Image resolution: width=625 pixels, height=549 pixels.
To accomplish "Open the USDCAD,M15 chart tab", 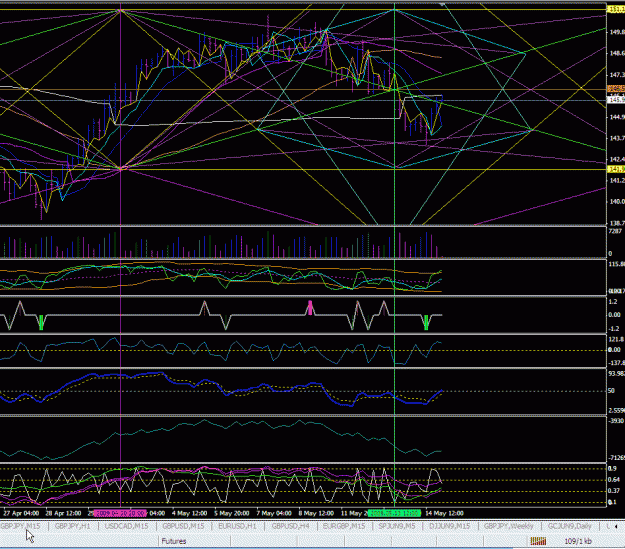I will point(126,526).
